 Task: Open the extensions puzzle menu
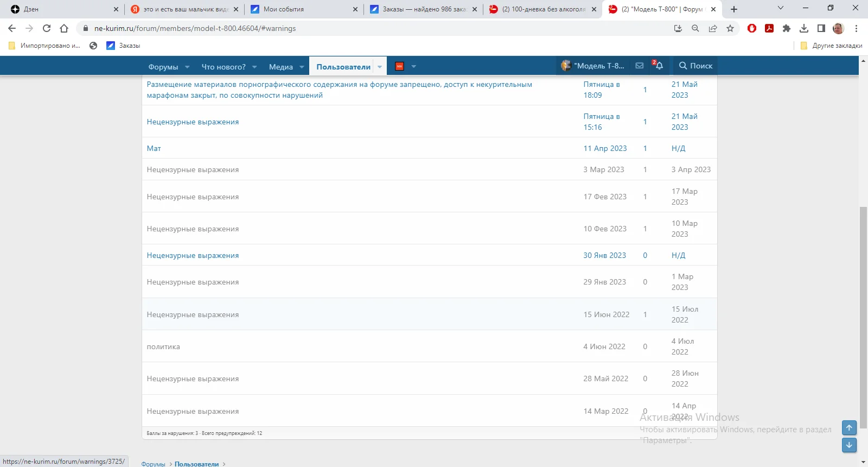pos(787,28)
